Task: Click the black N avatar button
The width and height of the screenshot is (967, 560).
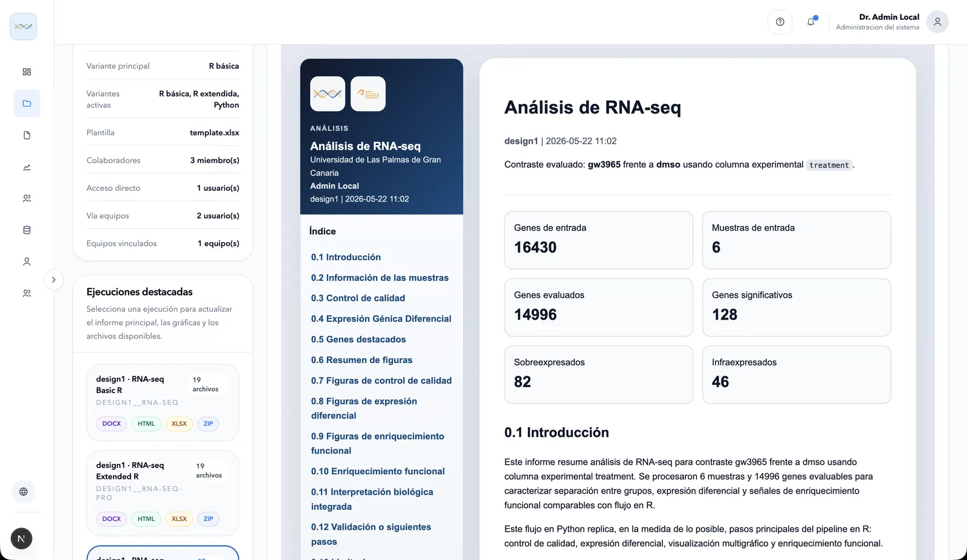Action: tap(21, 539)
